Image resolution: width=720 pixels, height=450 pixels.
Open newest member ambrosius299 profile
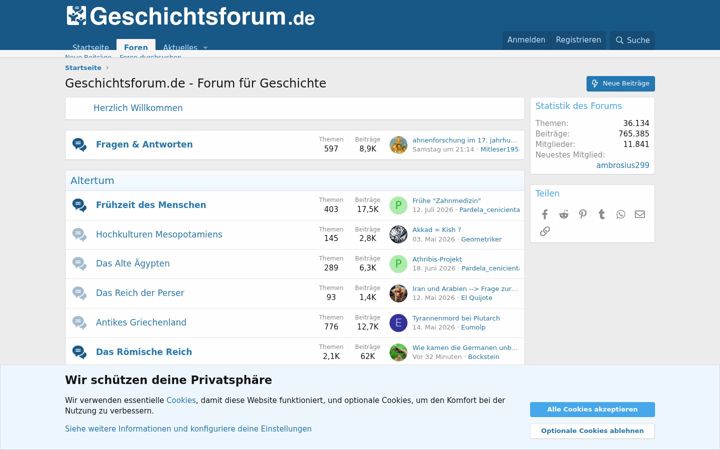[x=623, y=165]
